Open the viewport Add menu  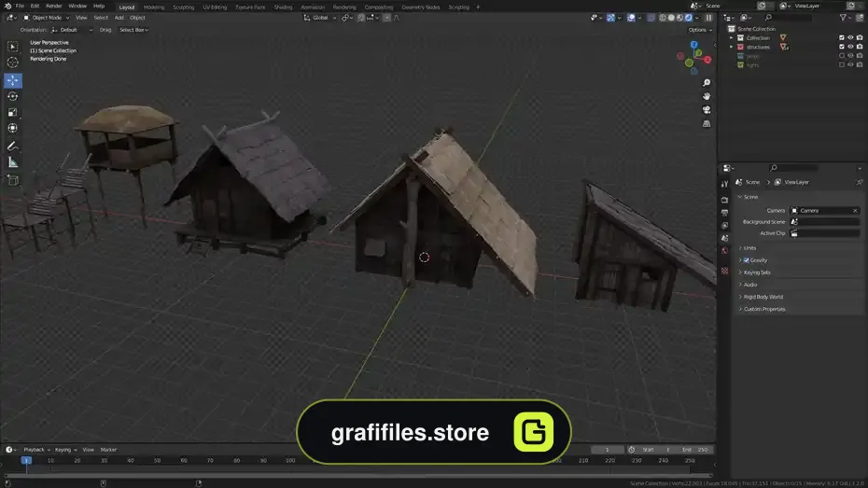click(x=119, y=18)
